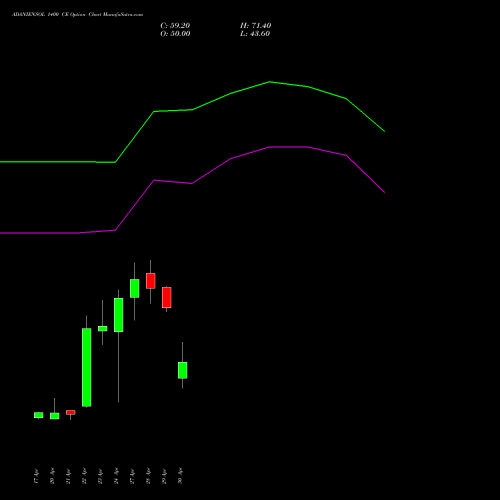Select the 22 Apr date label
Screen dimensions: 500x500
click(84, 476)
